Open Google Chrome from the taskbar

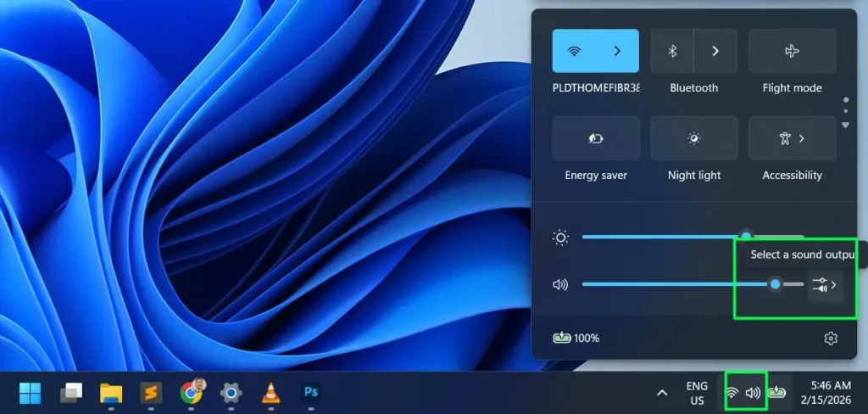(192, 393)
